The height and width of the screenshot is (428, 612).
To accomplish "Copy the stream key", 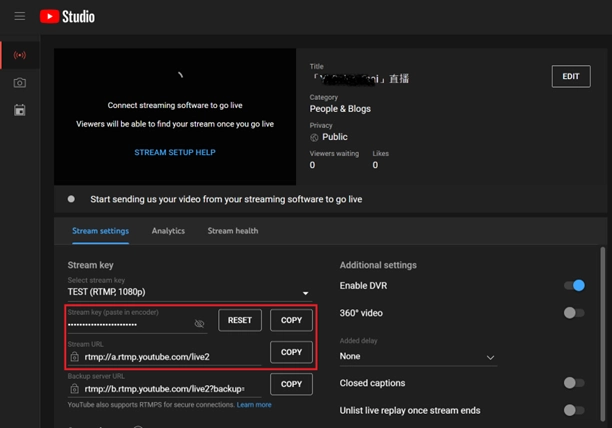I will (291, 320).
